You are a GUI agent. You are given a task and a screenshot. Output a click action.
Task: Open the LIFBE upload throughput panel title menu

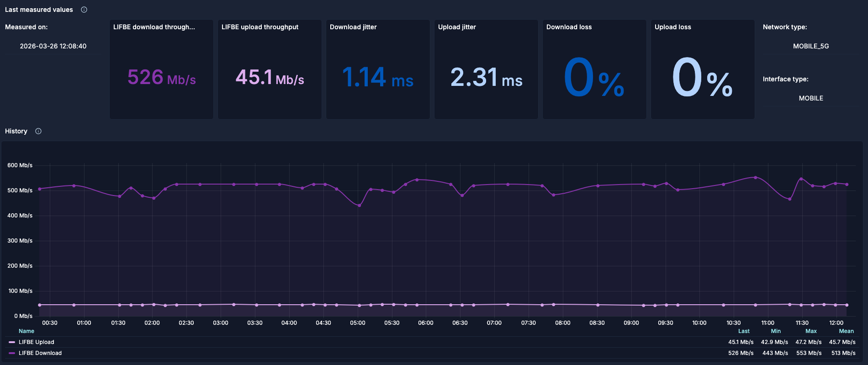(x=260, y=27)
